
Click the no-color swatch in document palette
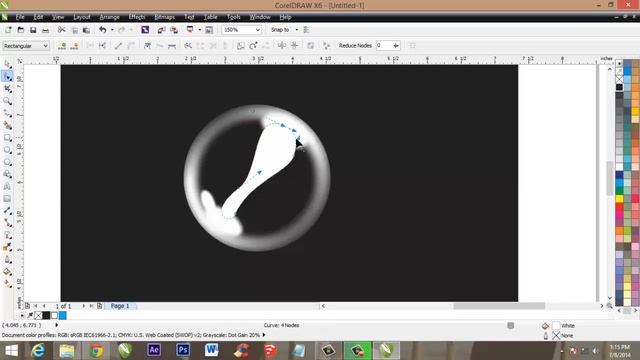[38, 316]
